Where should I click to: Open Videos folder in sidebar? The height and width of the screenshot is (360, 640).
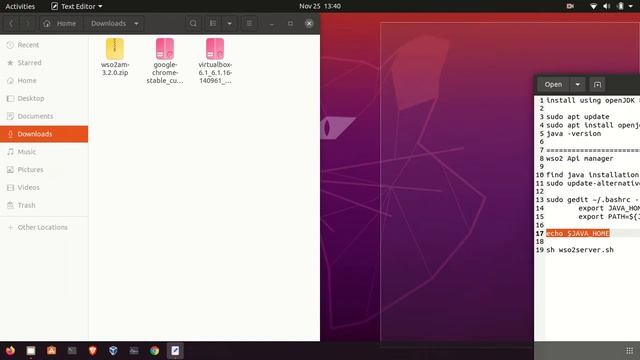(44, 187)
